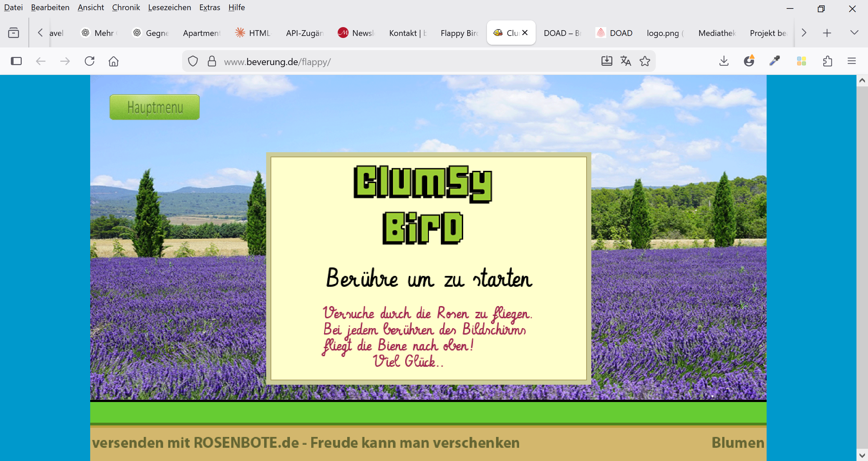This screenshot has height=461, width=868.
Task: Toggle the browser sidebar
Action: [16, 61]
